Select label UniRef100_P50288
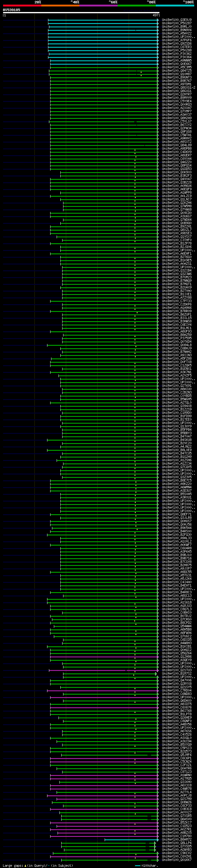197x868 pixels. pos(176,50)
